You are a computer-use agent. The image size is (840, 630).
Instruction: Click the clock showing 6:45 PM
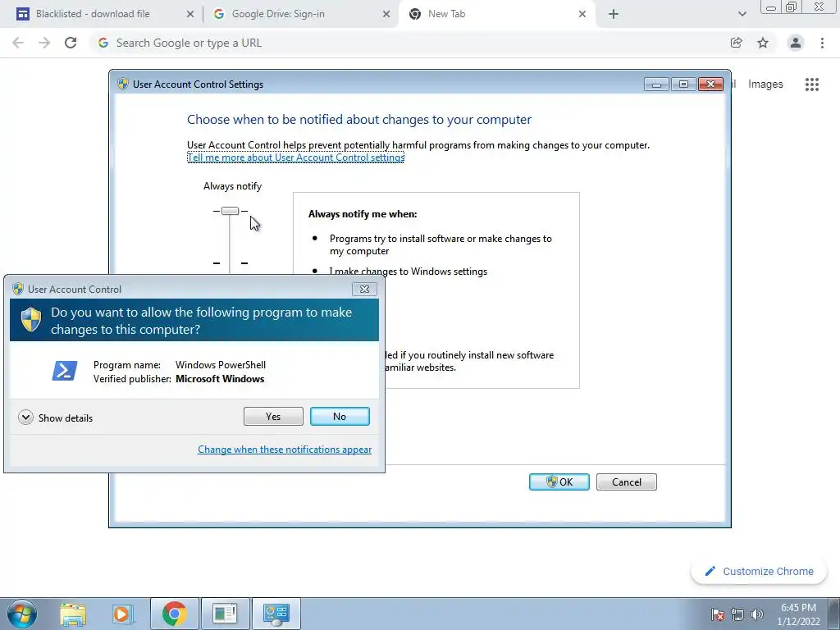[x=798, y=614]
